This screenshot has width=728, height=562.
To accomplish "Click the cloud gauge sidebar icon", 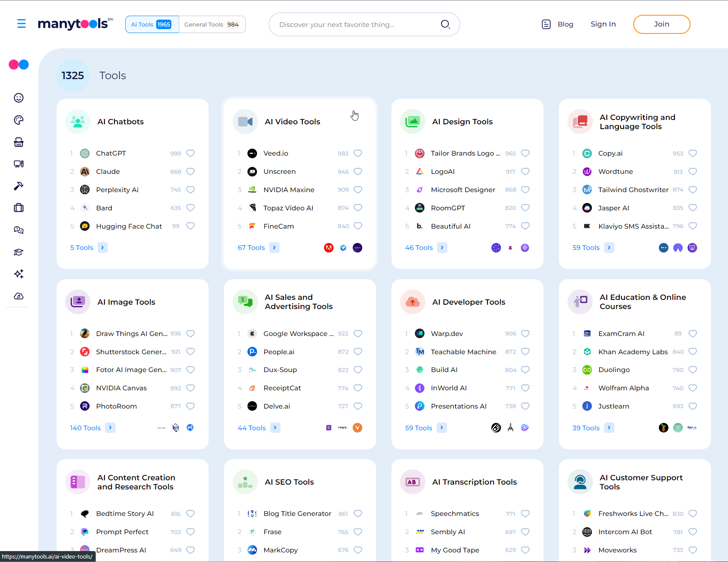I will click(19, 296).
